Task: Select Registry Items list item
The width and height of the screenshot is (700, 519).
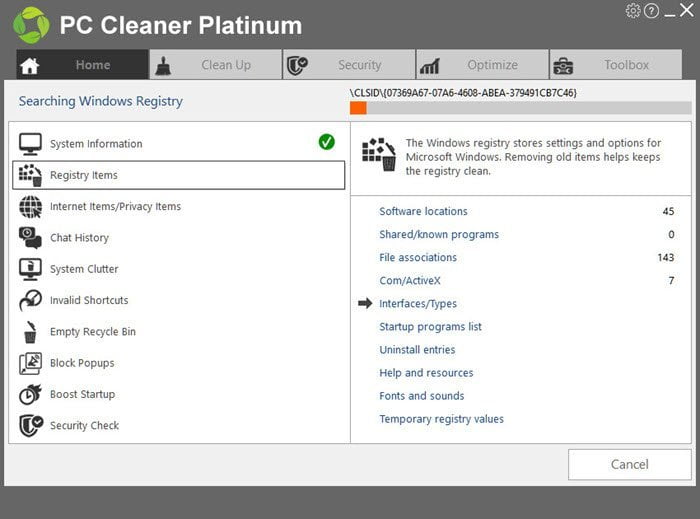Action: [x=179, y=175]
